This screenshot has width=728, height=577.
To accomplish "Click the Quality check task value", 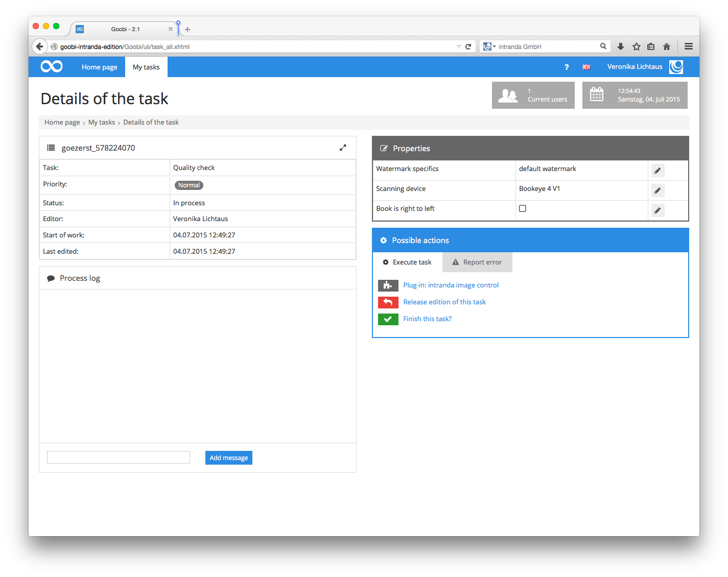I will tap(194, 168).
